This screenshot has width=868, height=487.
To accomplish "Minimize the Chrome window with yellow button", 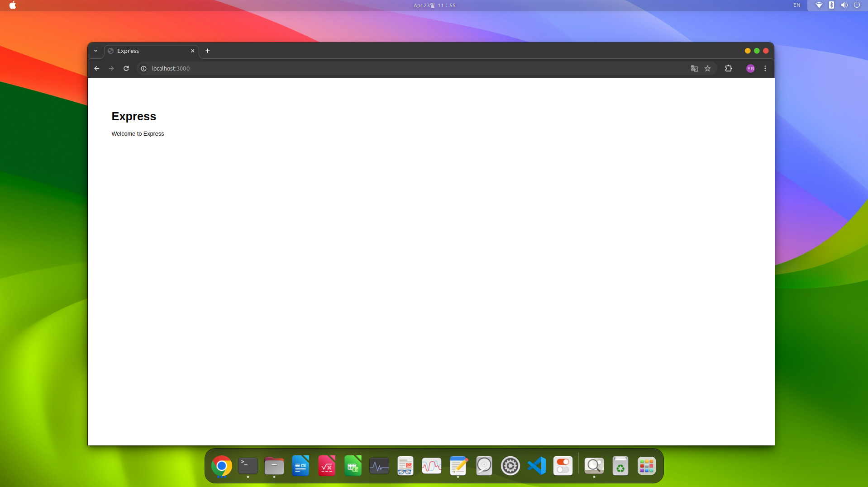I will tap(748, 51).
